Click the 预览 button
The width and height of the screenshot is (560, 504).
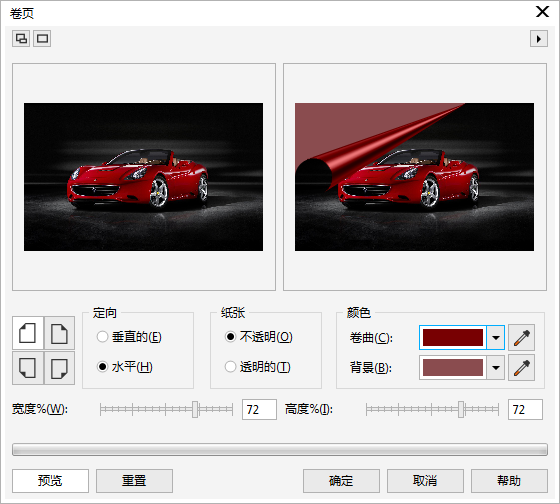[x=50, y=481]
